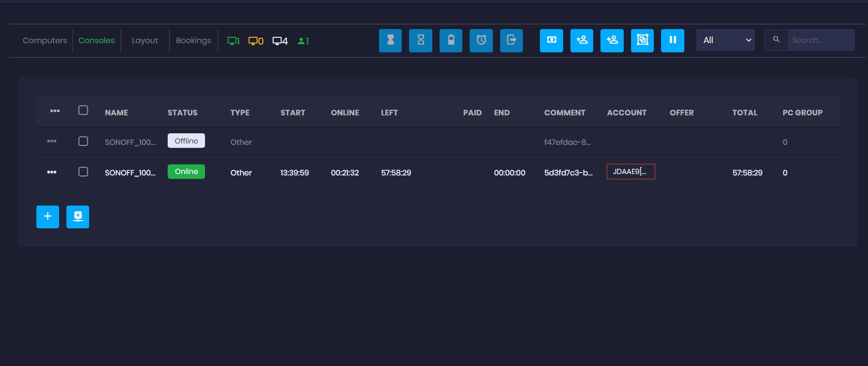Click the filled hourglass toolbar icon
The height and width of the screenshot is (366, 868).
point(390,40)
